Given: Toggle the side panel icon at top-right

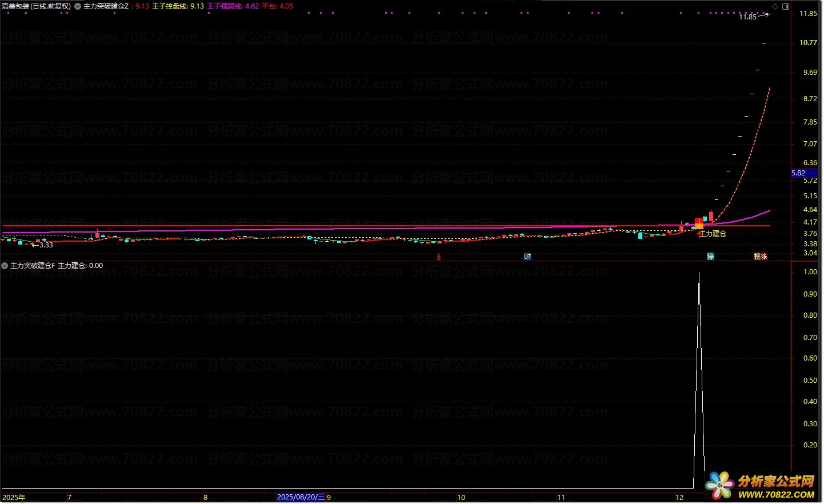Looking at the screenshot, I should [786, 6].
